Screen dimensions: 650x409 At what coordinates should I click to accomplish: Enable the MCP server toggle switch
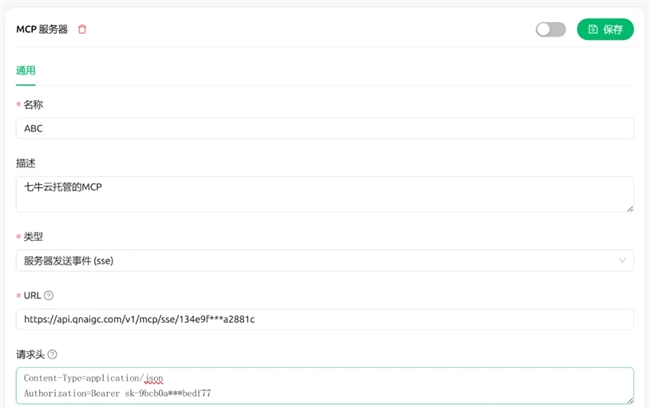click(x=551, y=29)
